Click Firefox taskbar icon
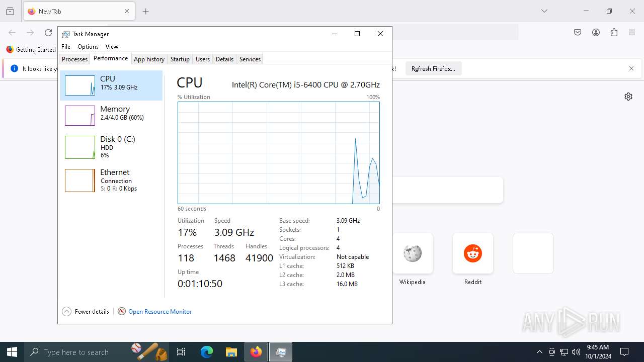644x362 pixels. tap(256, 352)
